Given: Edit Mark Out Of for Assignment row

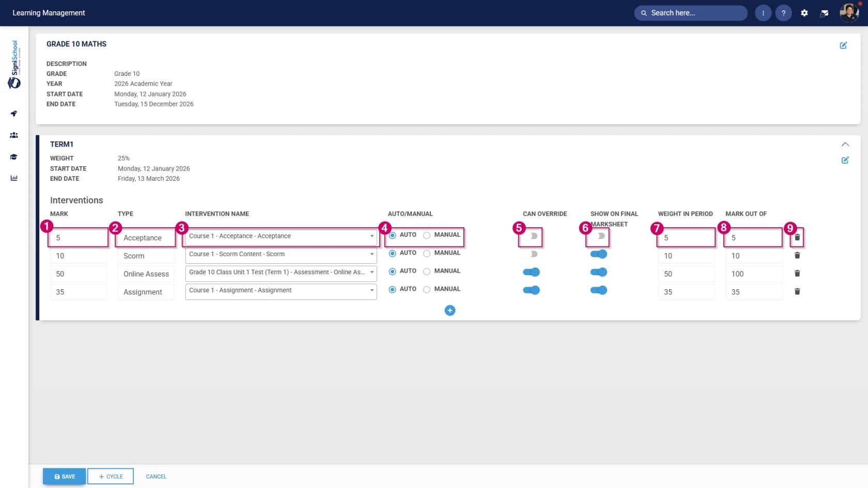Looking at the screenshot, I should (x=754, y=292).
